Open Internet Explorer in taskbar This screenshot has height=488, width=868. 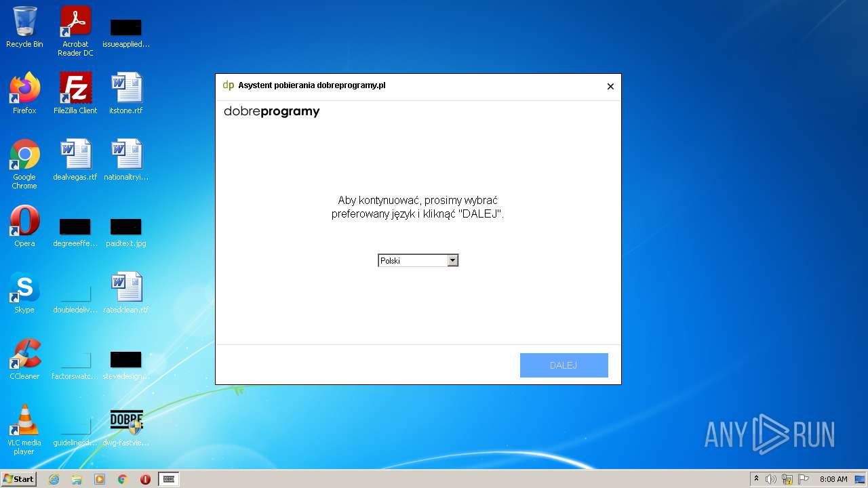(x=54, y=479)
